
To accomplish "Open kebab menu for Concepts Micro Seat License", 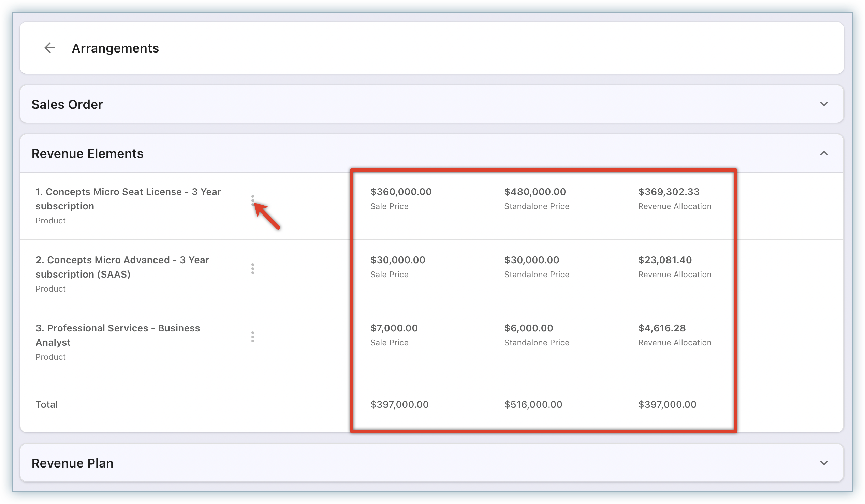I will [x=253, y=201].
